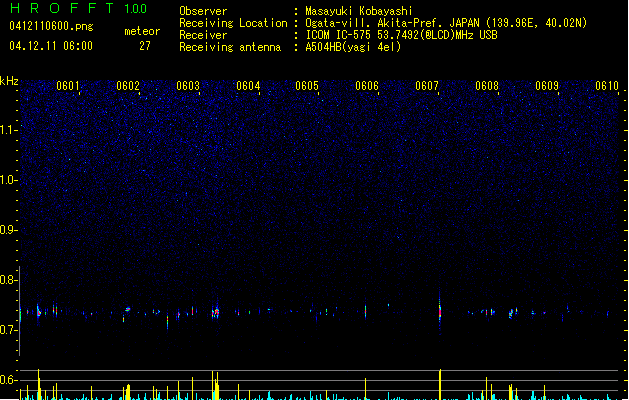Select antenna text A504HB(yagi 4el)
This screenshot has width=629, height=400.
point(353,47)
